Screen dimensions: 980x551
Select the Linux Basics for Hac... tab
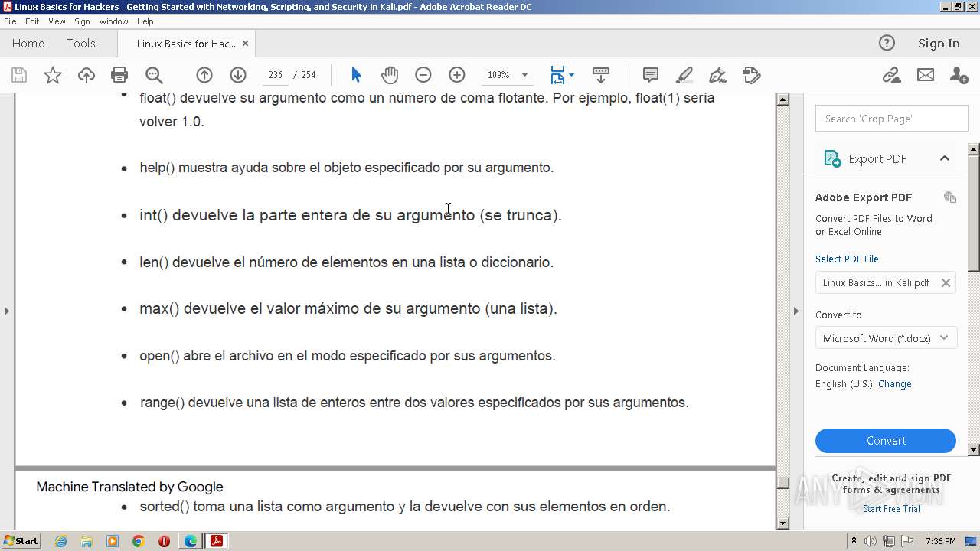click(x=186, y=44)
